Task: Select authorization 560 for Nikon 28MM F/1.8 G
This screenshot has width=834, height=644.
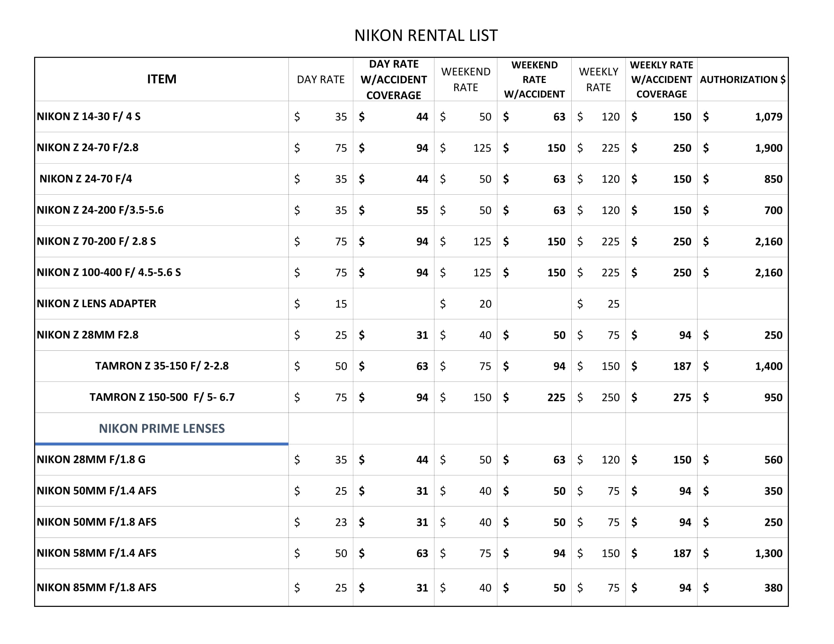Action: pos(773,460)
